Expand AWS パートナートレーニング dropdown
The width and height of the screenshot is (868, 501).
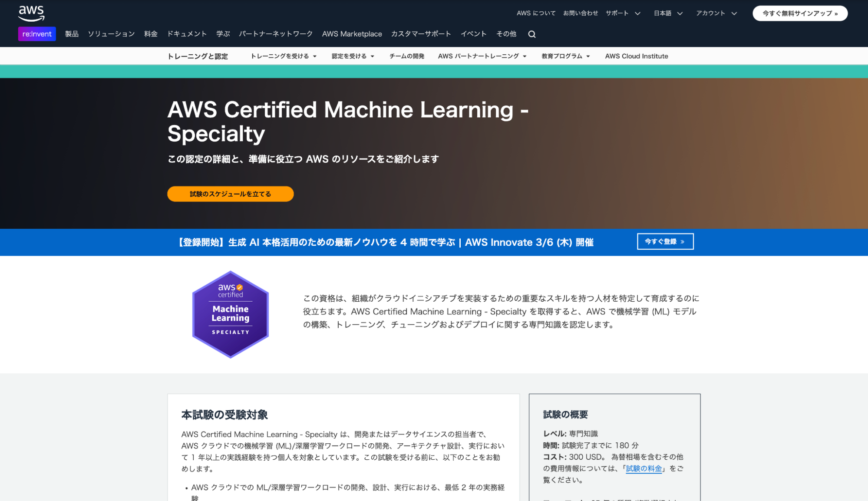[482, 56]
